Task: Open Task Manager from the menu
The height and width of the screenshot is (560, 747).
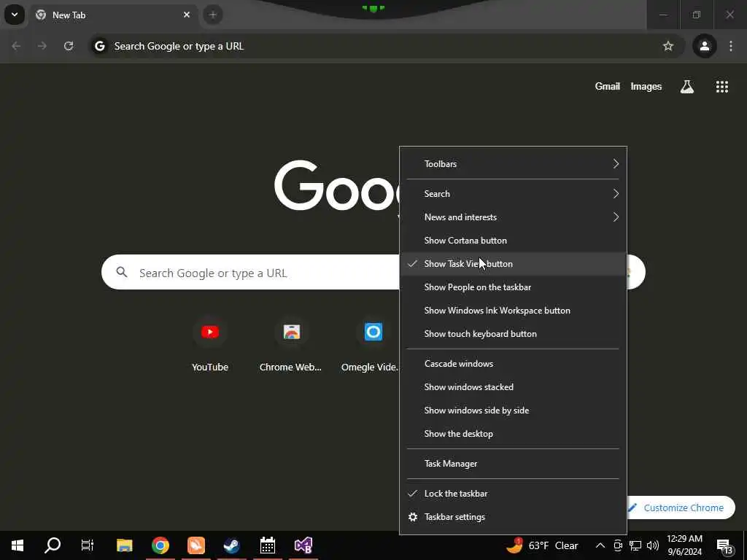Action: (513, 464)
